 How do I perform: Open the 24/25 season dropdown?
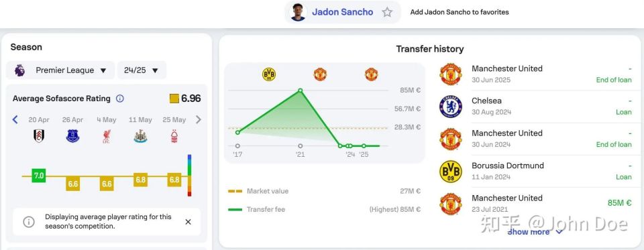(x=142, y=70)
